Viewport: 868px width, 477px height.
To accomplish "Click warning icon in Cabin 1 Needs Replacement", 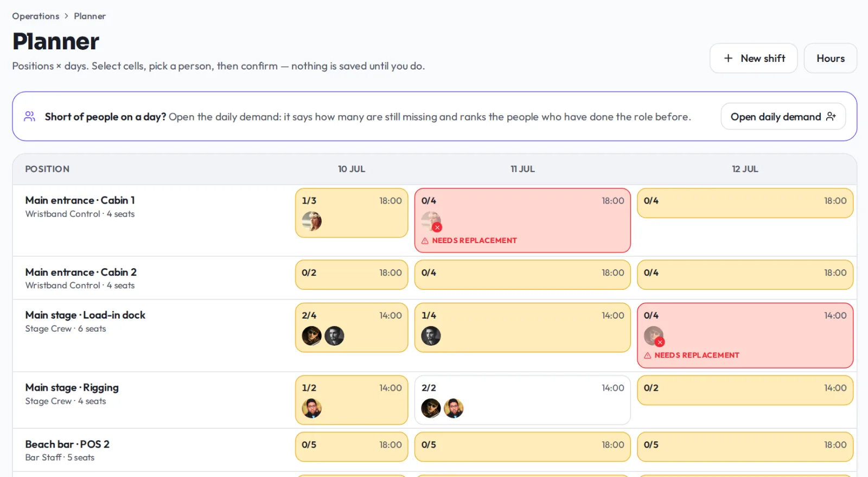I will coord(425,240).
